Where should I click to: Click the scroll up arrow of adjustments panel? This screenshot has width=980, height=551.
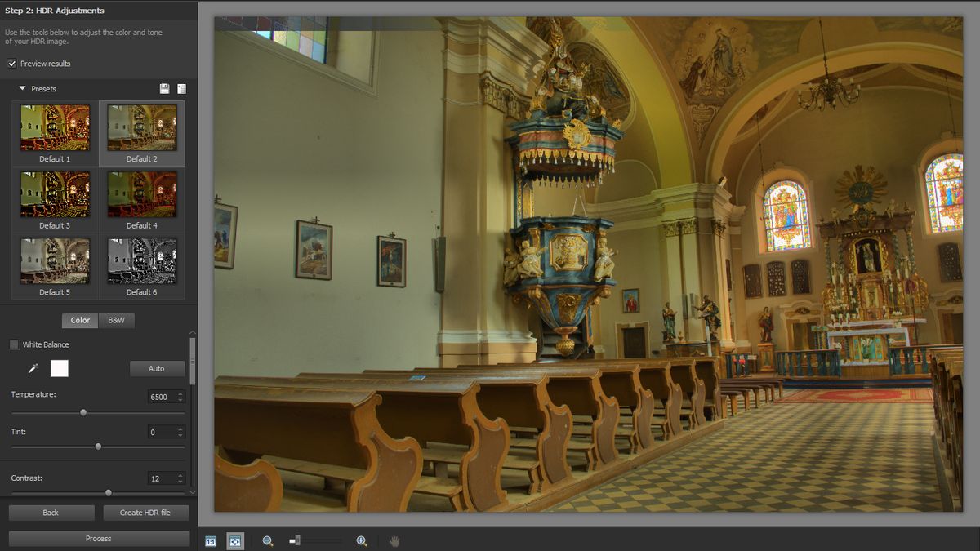(193, 332)
